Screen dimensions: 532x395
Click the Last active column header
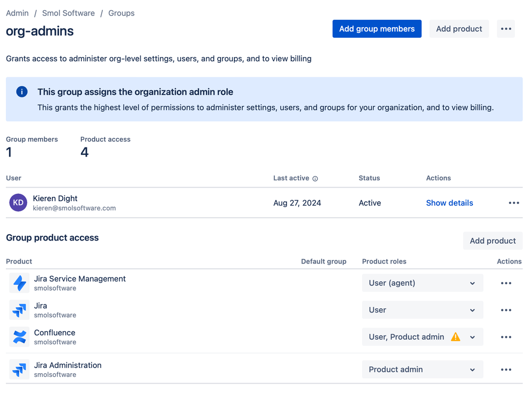coord(291,178)
